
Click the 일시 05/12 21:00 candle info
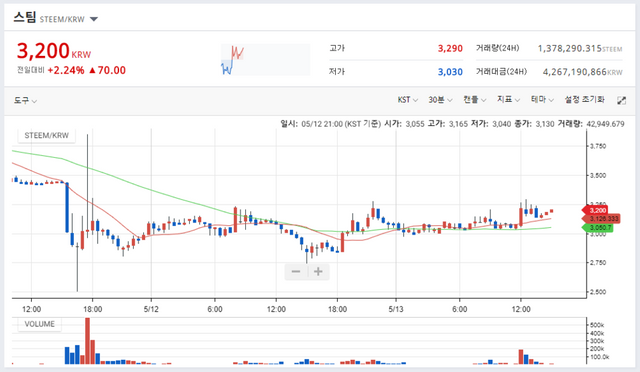[x=331, y=124]
